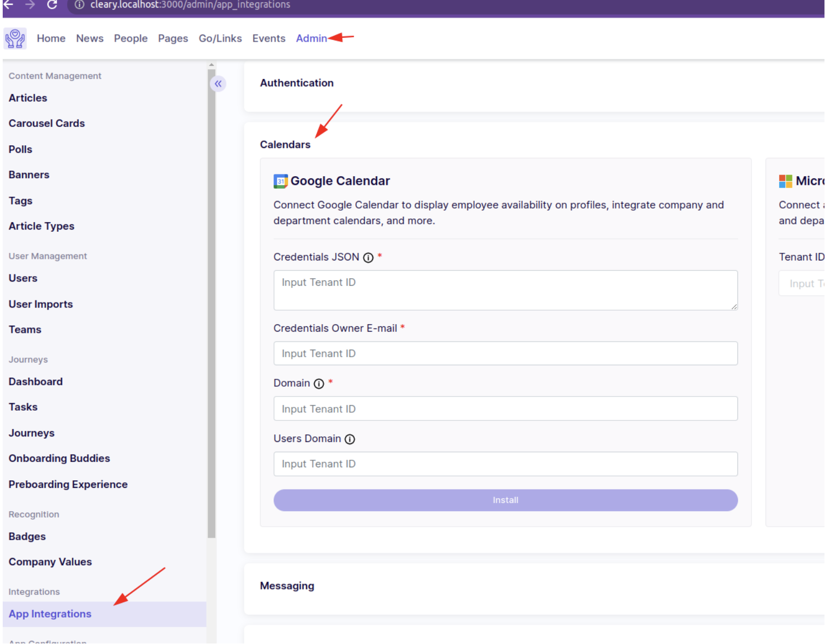The image size is (825, 644).
Task: Go to Users management page
Action: click(23, 278)
